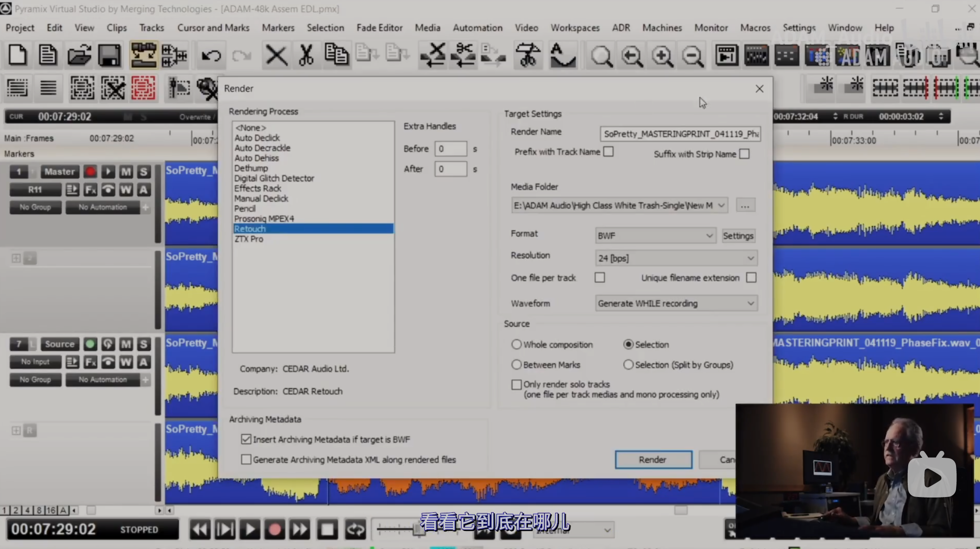This screenshot has height=549, width=980.
Task: Select ZTX Pro in the Rendering Process list
Action: 249,239
